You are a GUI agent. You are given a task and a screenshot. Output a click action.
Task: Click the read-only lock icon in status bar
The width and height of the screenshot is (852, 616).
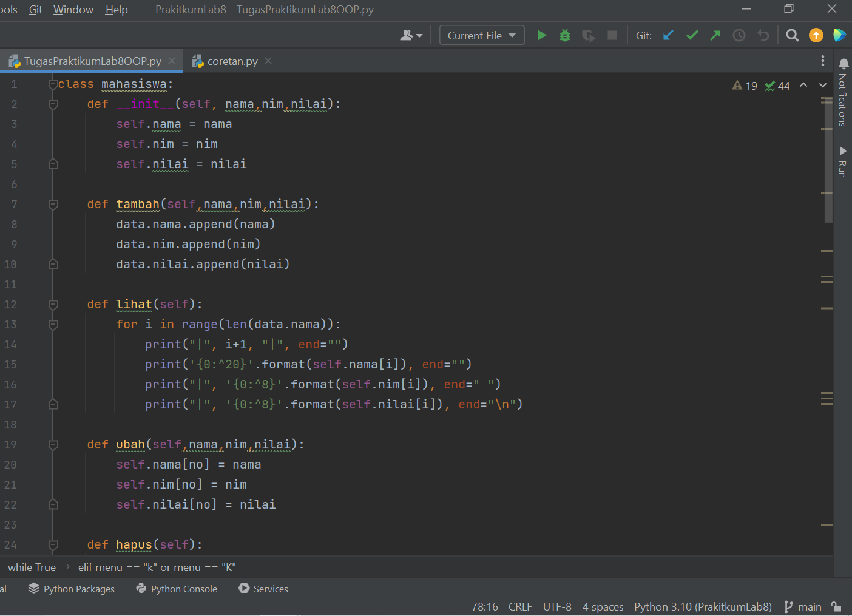[x=836, y=606]
